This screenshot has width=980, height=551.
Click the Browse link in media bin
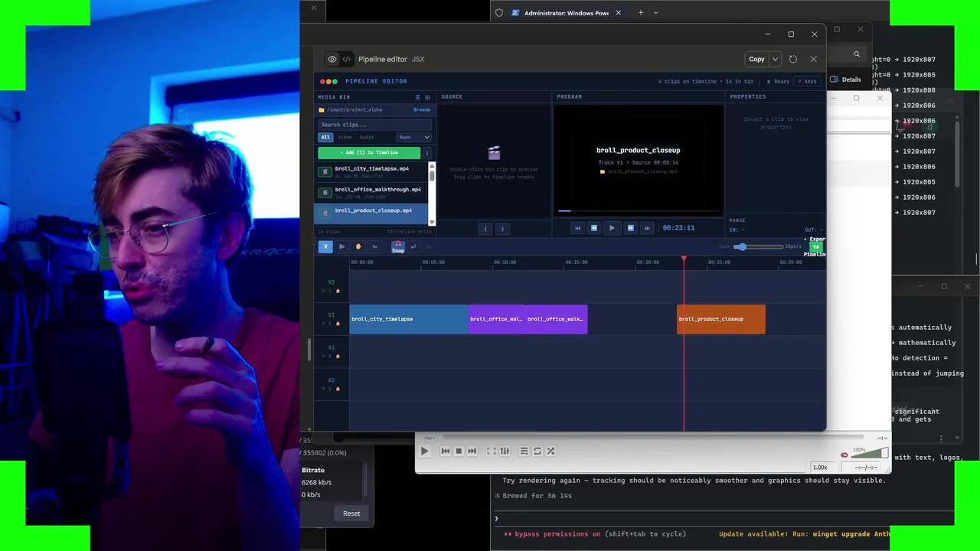point(422,109)
